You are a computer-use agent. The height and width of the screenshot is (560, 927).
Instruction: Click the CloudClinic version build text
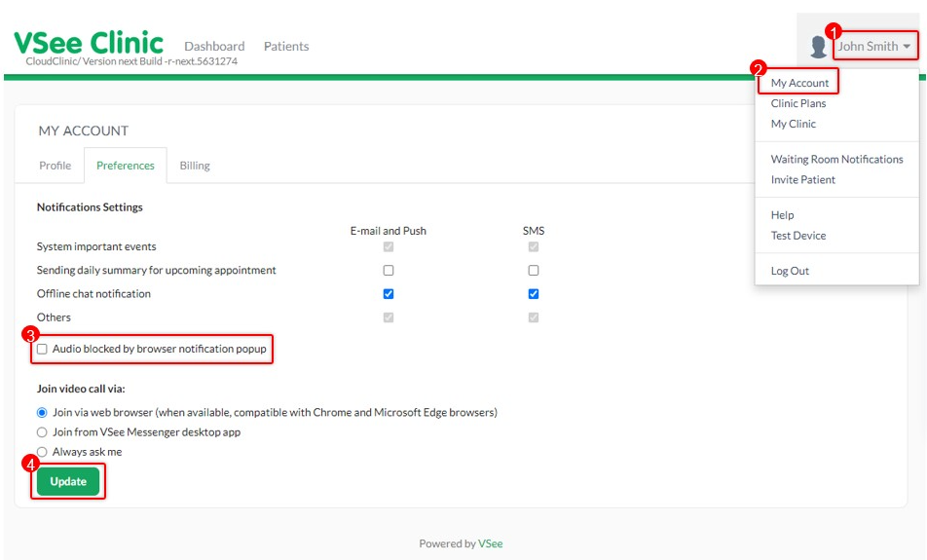[x=131, y=61]
